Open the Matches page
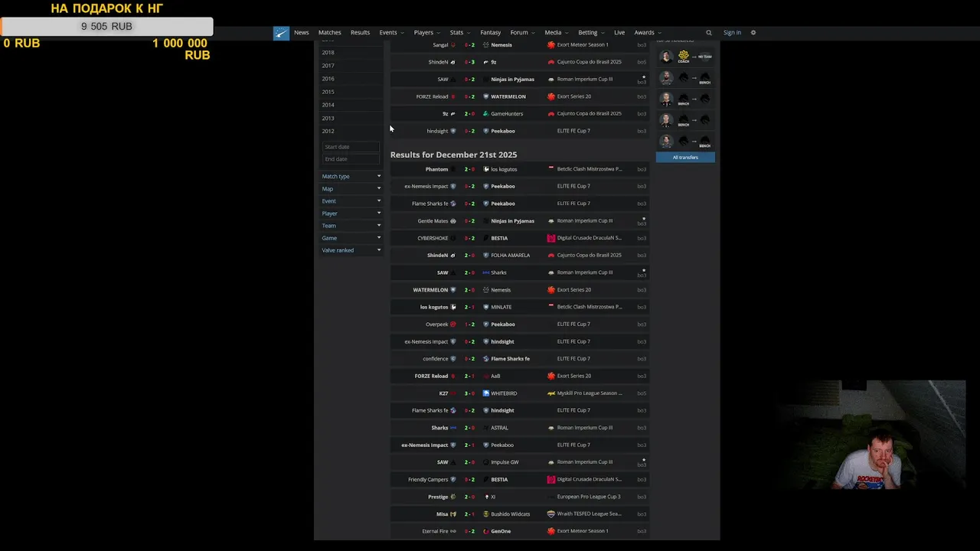Viewport: 980px width, 551px height. [x=330, y=33]
